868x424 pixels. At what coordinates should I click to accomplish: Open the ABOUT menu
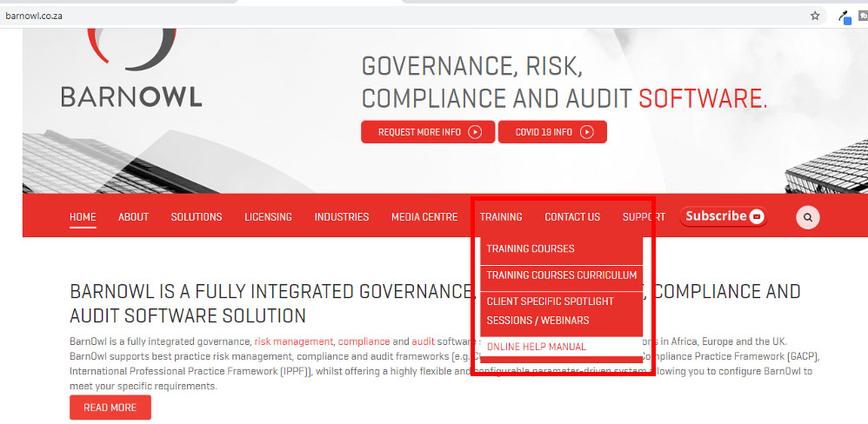click(x=133, y=217)
